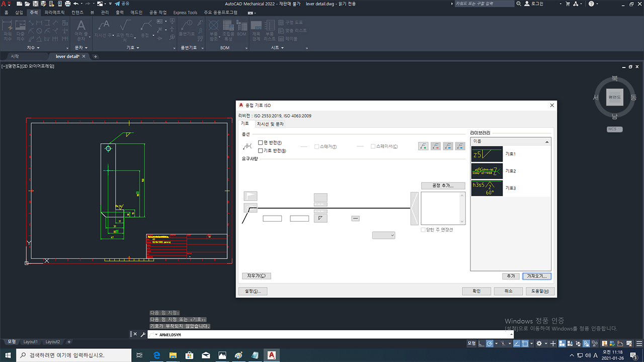Click the 설정(S)... button

click(253, 291)
